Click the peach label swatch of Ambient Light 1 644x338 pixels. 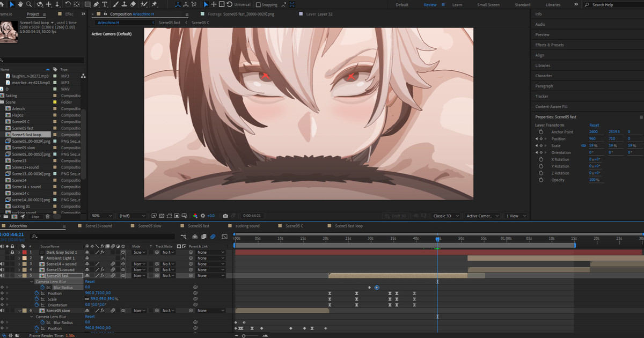(25, 258)
